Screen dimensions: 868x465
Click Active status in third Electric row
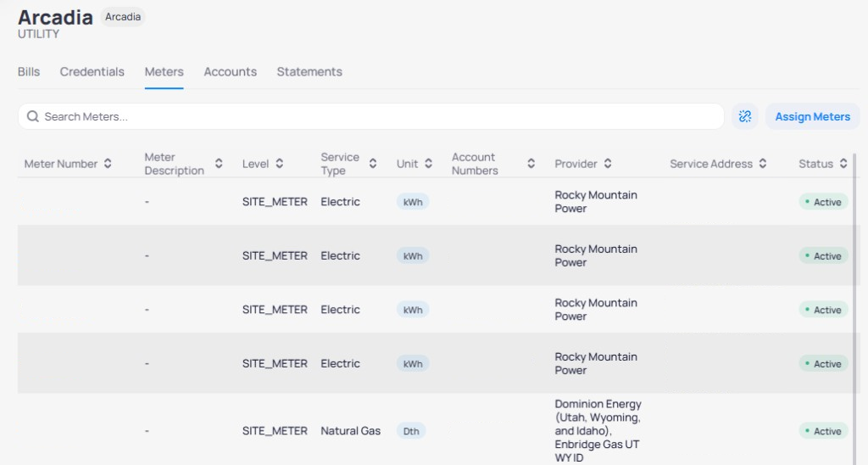tap(823, 309)
